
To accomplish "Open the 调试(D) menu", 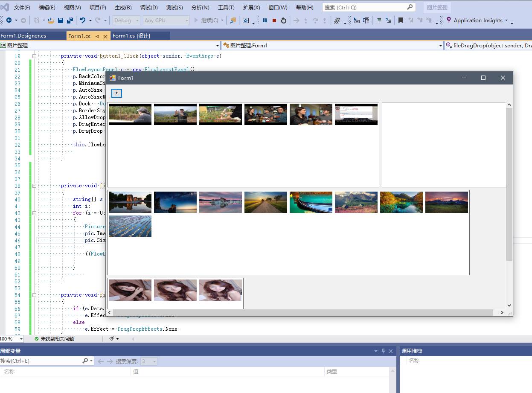I will [x=149, y=7].
